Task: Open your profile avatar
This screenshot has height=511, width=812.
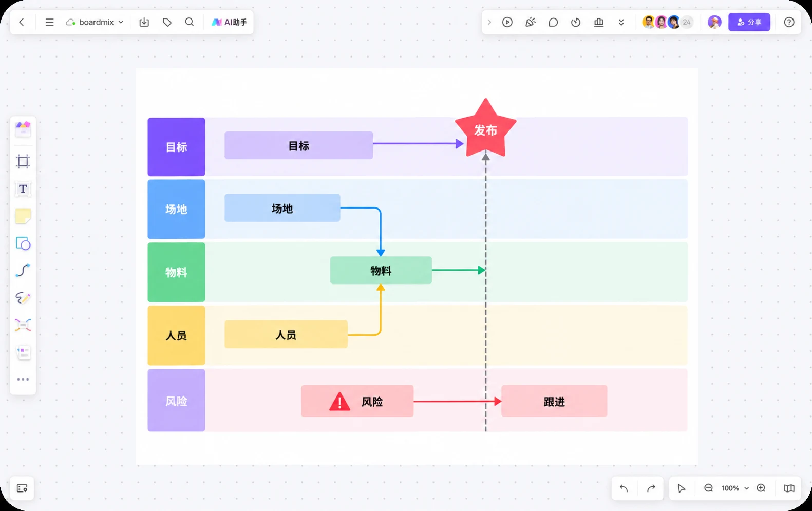Action: [x=714, y=22]
